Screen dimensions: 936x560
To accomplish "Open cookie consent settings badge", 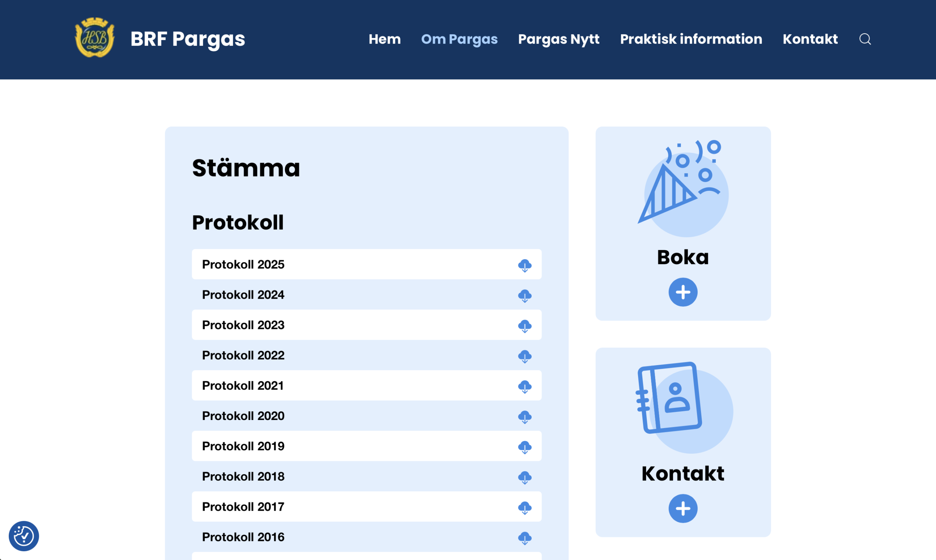I will pos(24,536).
